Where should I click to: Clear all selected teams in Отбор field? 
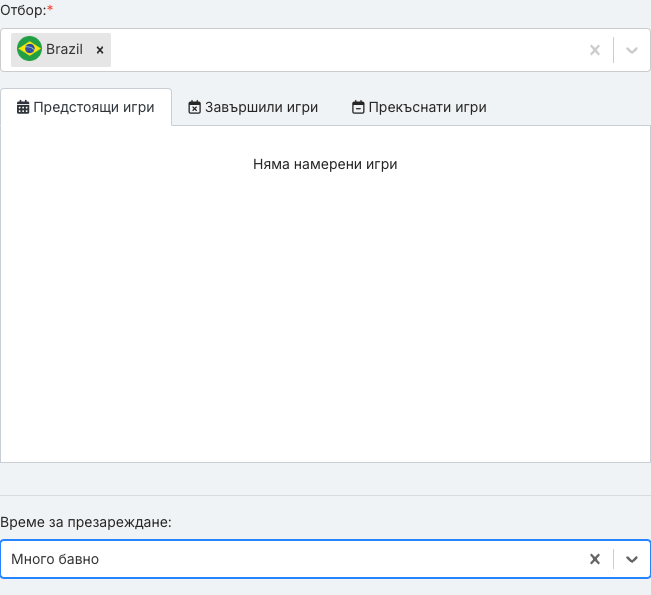pyautogui.click(x=595, y=50)
